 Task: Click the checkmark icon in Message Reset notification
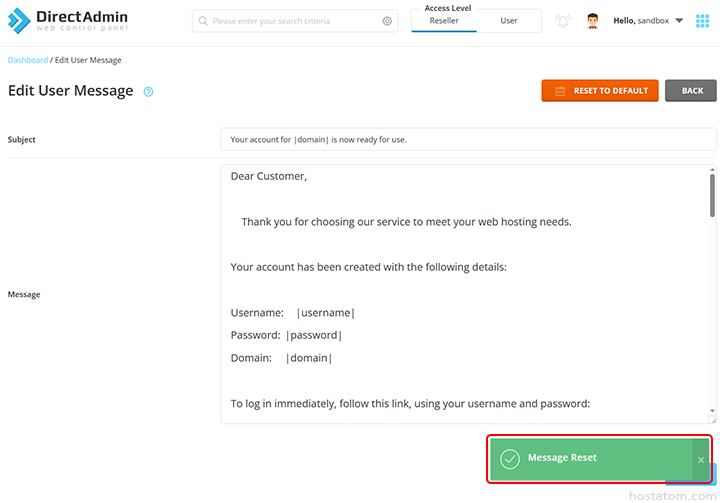[x=510, y=459]
